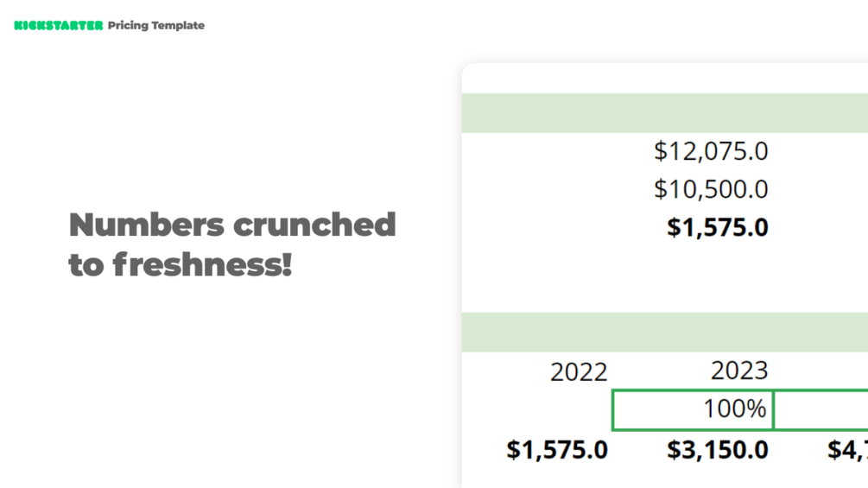Click the $3,150.0 total under 2023
868x488 pixels.
pos(717,450)
